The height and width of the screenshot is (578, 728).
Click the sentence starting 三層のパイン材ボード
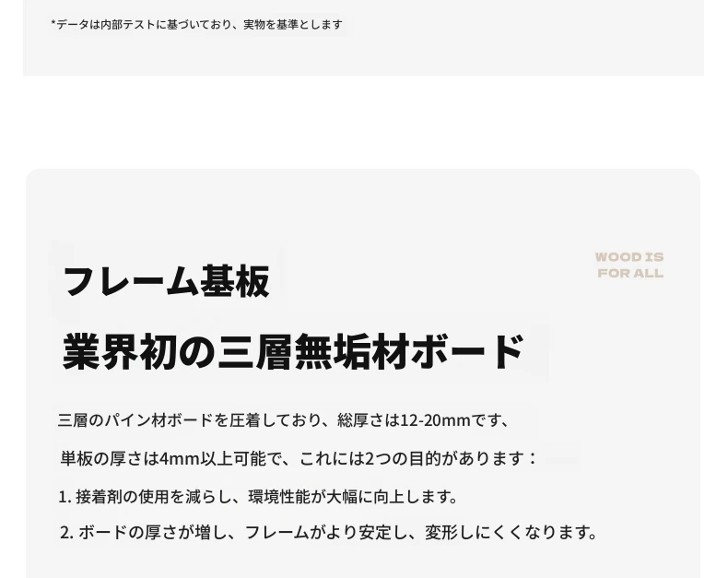coord(284,420)
